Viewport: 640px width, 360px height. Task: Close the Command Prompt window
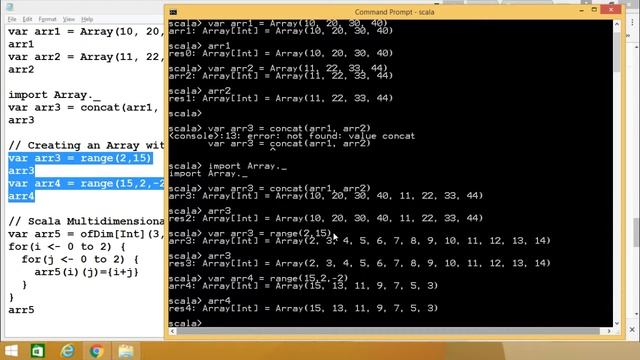coord(611,10)
